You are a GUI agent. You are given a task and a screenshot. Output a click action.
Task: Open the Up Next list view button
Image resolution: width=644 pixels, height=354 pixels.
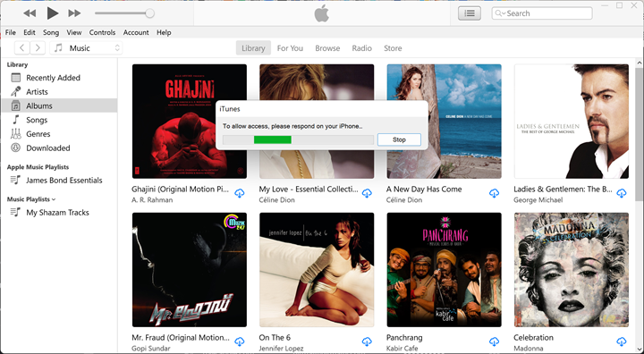tap(470, 13)
